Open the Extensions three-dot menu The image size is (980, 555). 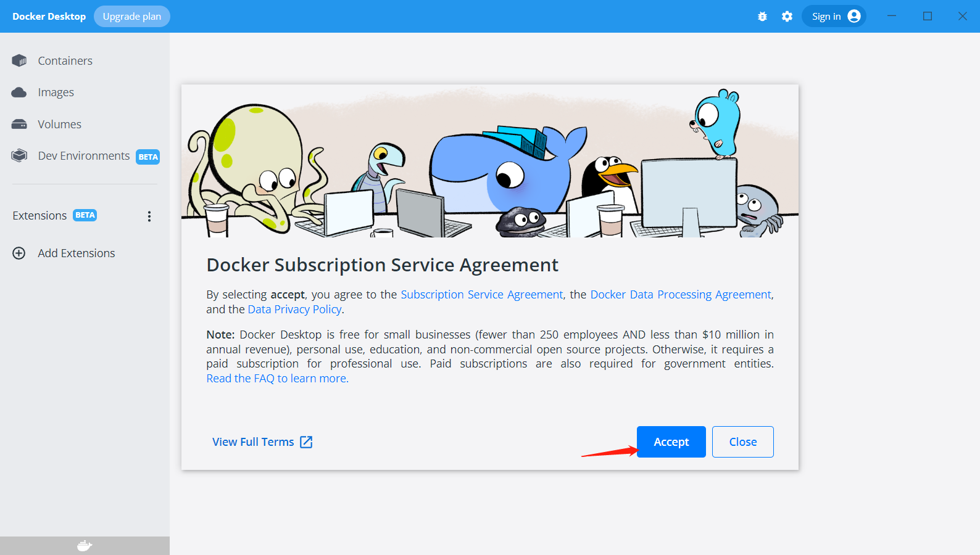(149, 216)
